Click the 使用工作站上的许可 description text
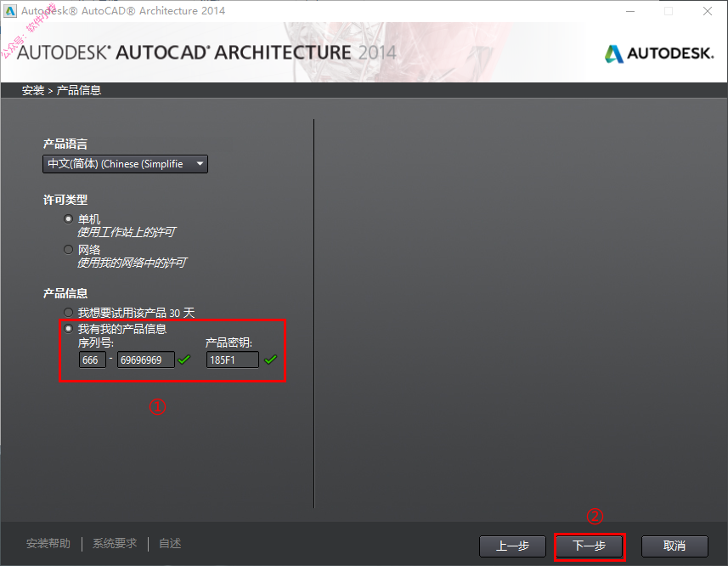 pyautogui.click(x=127, y=232)
